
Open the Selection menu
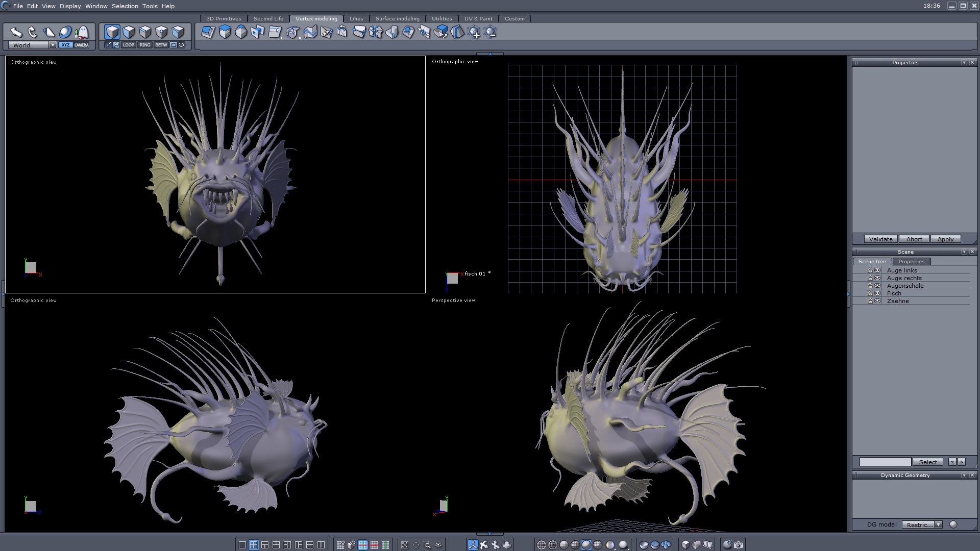pos(125,6)
